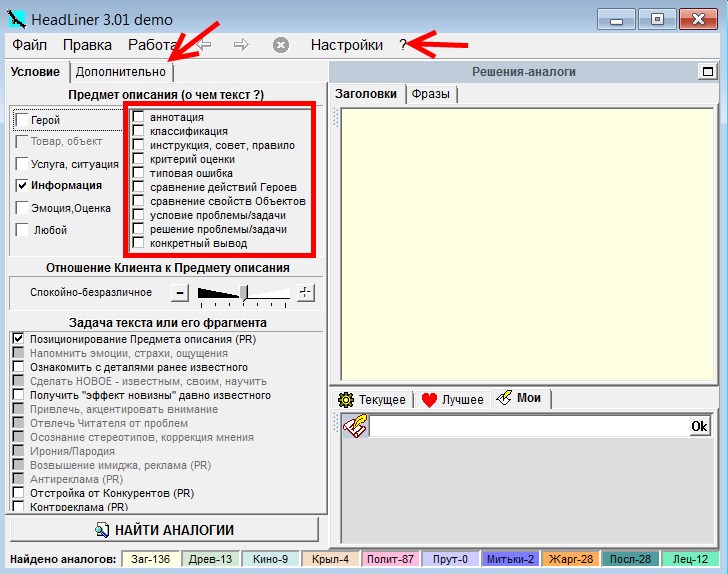Check Ознакомить с деталями ранее известного
The width and height of the screenshot is (728, 574).
coord(18,366)
